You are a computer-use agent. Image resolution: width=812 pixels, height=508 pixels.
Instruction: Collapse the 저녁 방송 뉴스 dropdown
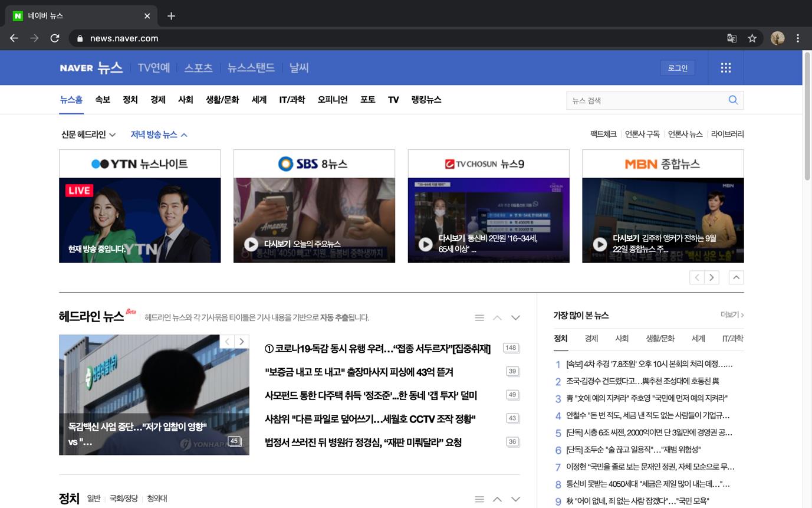159,135
